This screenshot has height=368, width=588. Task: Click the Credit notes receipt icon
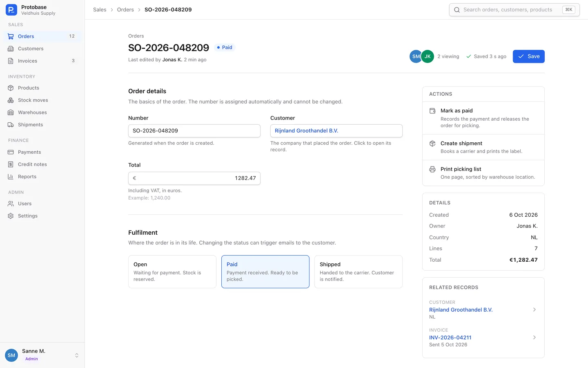(x=11, y=164)
